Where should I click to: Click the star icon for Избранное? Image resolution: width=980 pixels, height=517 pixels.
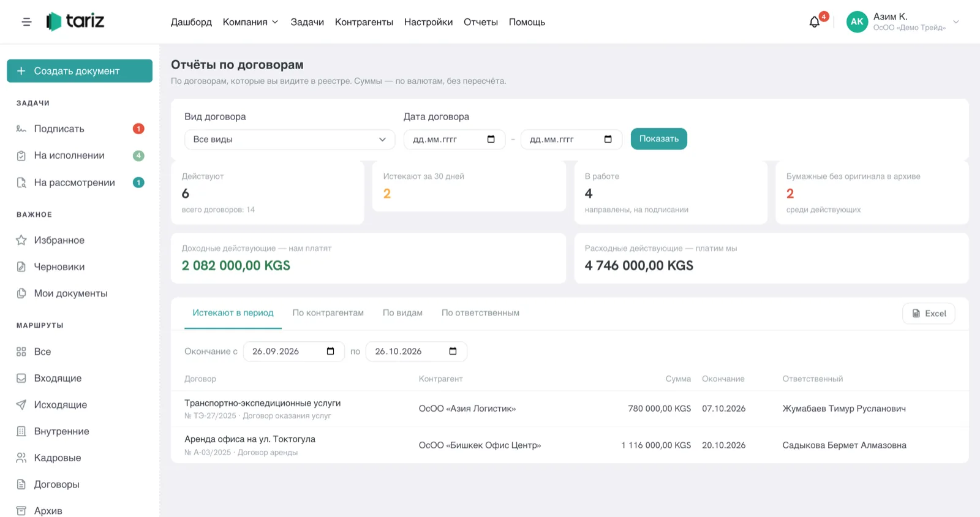tap(21, 240)
